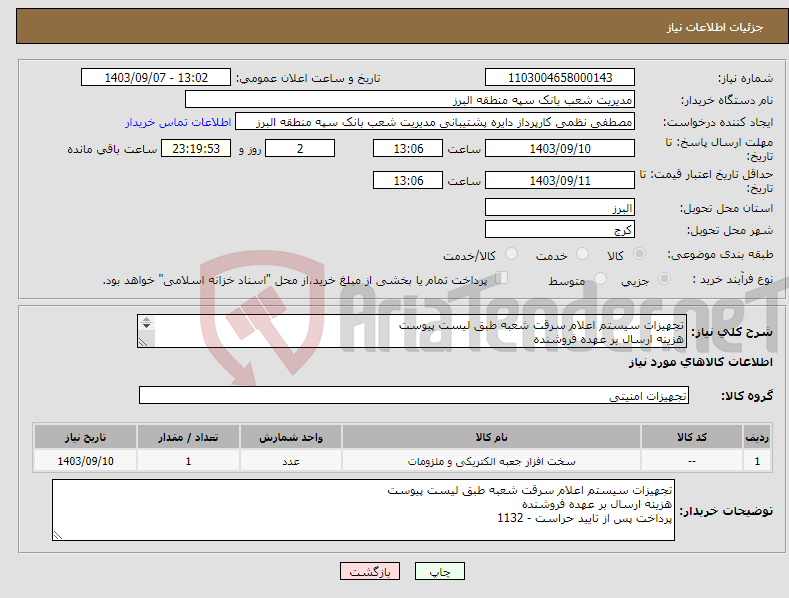
Task: Click the واحد شمارش column header
Action: tap(291, 437)
